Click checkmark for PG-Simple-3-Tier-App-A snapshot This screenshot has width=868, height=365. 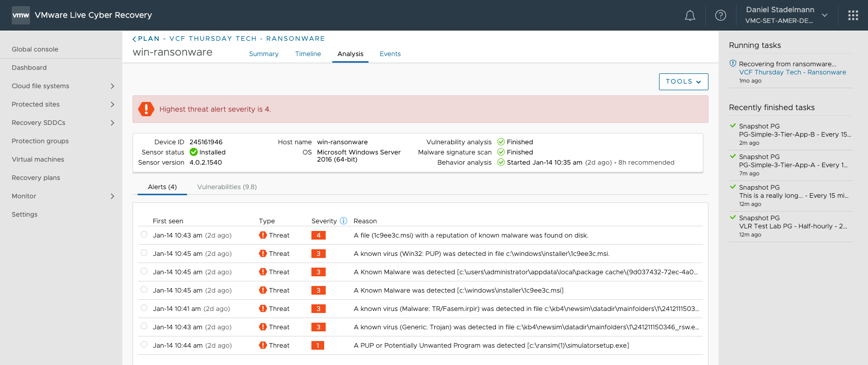point(733,156)
